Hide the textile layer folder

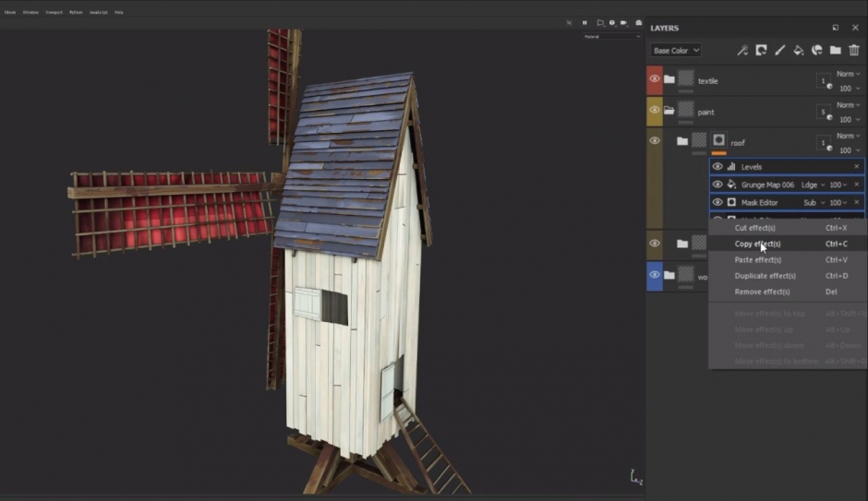click(x=655, y=79)
